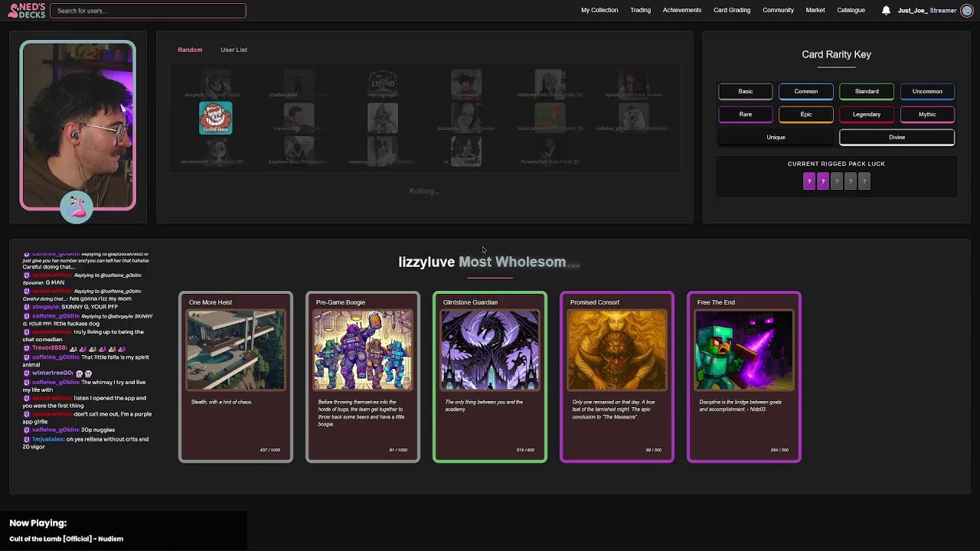Click the fifth grey pack luck card
Screen dimensions: 980x551
coord(864,181)
